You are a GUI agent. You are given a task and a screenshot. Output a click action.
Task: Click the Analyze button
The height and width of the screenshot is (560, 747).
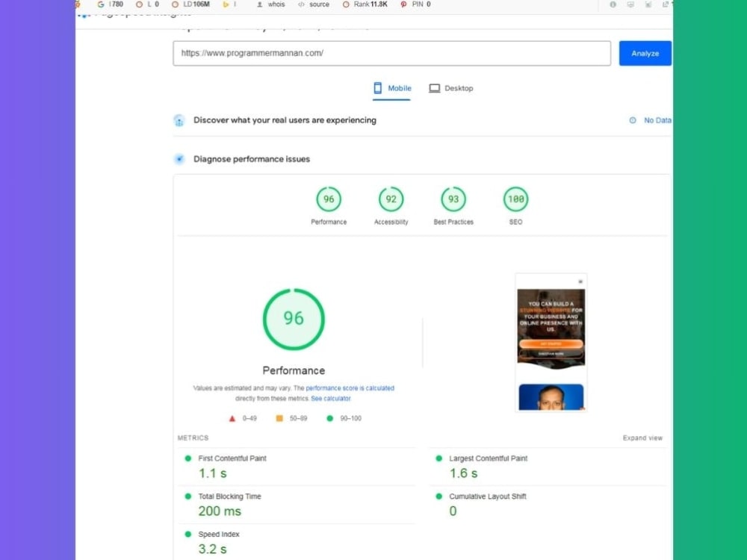tap(645, 53)
